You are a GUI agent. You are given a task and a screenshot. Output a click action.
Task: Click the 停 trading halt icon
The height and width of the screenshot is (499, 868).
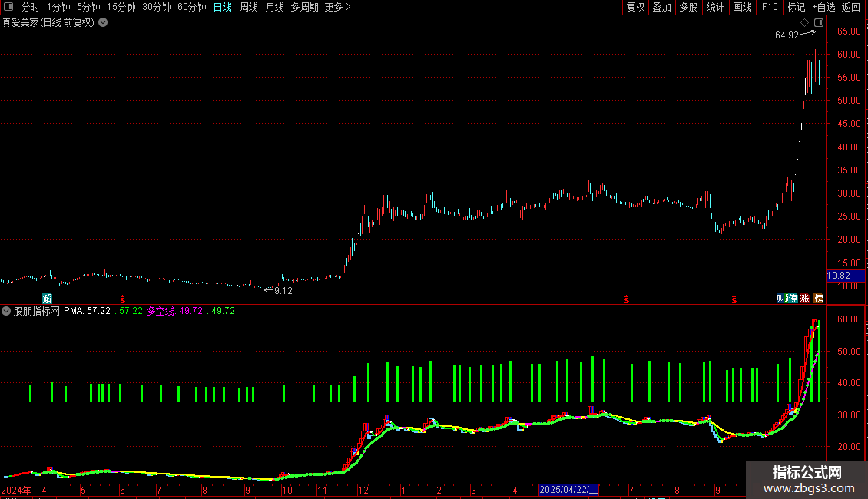point(792,299)
